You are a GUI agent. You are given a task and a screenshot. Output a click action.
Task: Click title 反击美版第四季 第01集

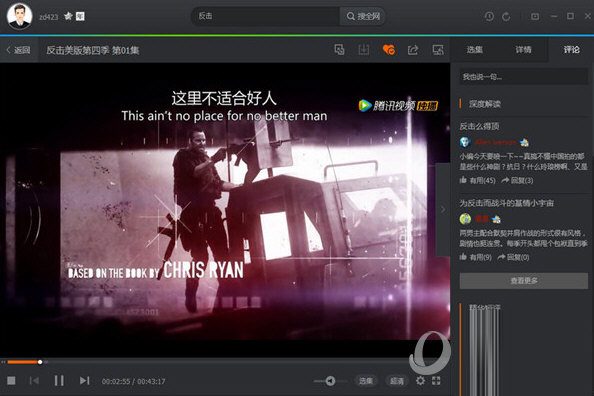click(93, 50)
